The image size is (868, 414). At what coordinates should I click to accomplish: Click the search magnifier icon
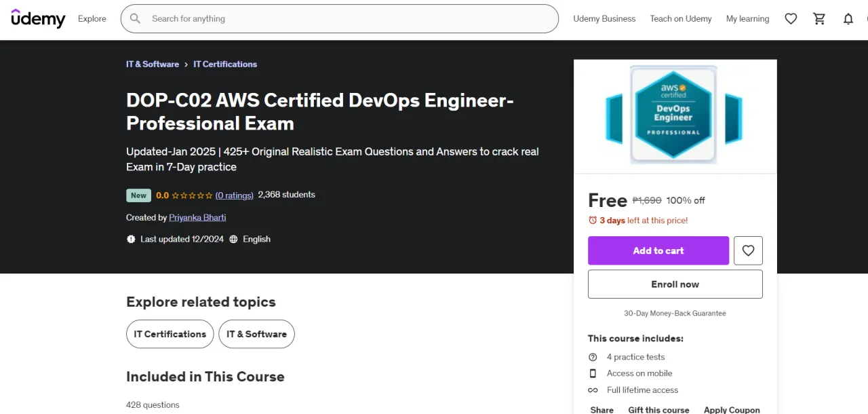pos(136,19)
